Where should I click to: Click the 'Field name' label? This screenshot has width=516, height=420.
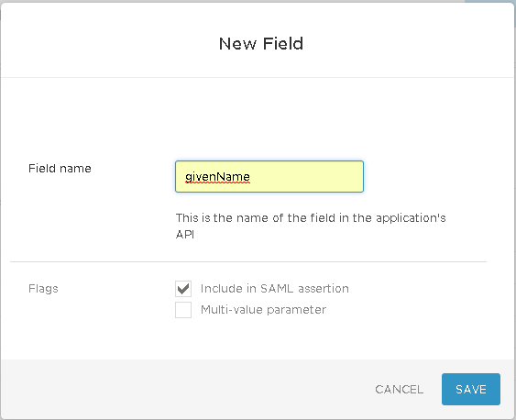[60, 168]
